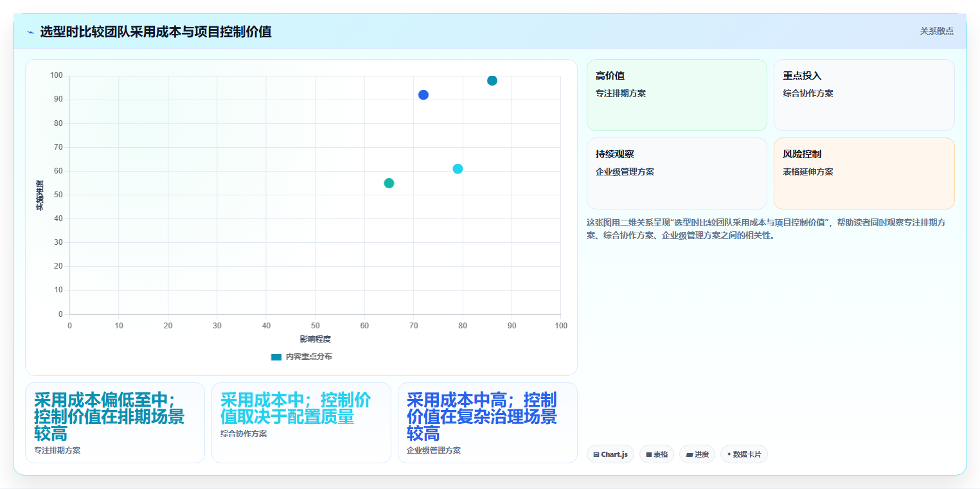Open the 高价值 quadrant card
The image size is (980, 489).
(x=677, y=95)
